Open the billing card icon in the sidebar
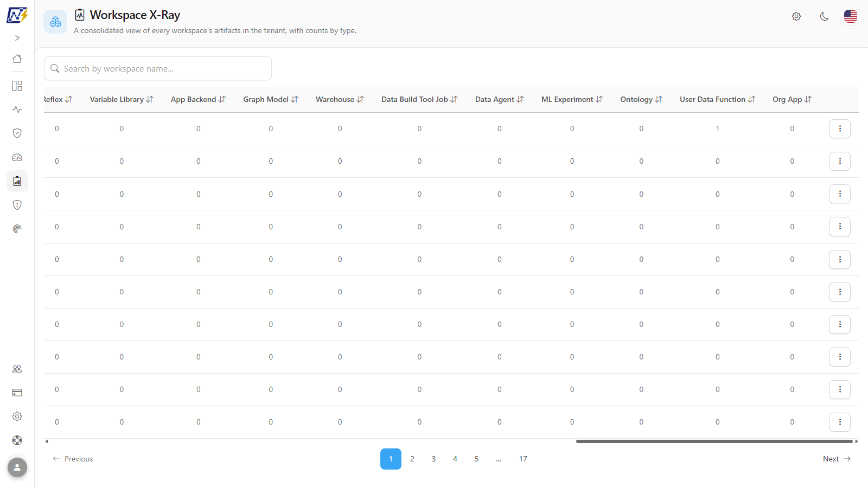 click(x=17, y=393)
